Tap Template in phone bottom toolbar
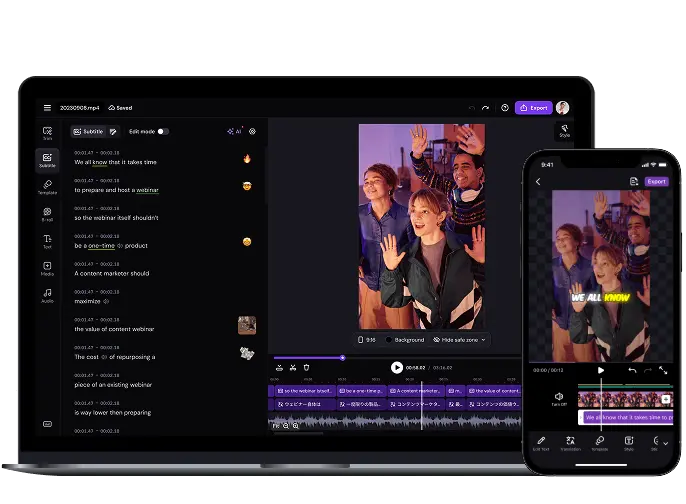The width and height of the screenshot is (686, 504). point(600,443)
